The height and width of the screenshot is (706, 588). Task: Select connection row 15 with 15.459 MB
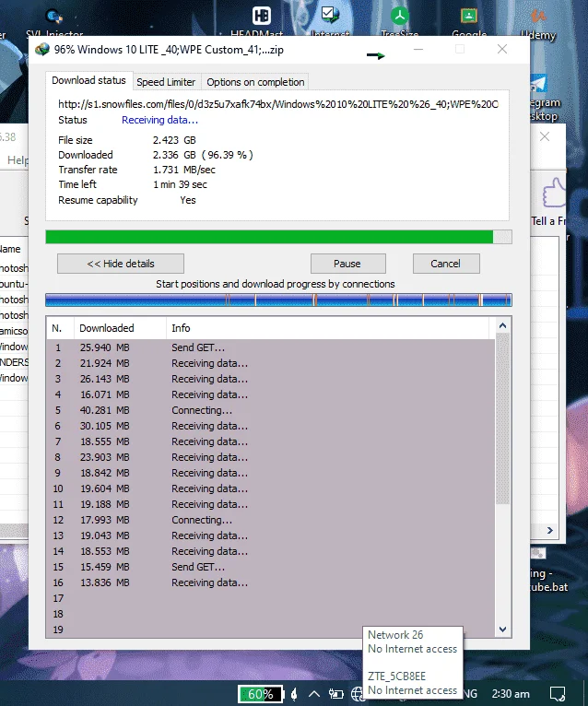tap(270, 567)
